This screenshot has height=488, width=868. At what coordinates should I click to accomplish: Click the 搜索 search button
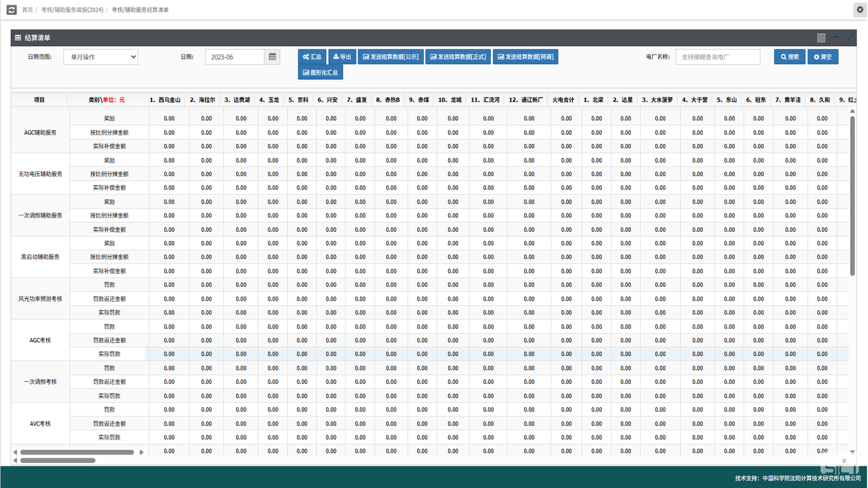789,57
